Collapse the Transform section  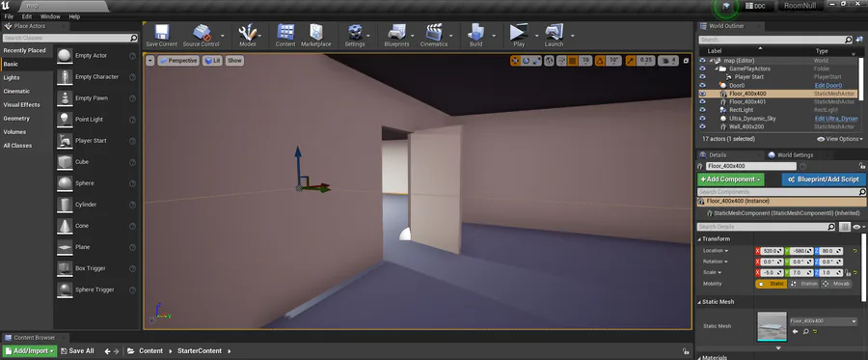pos(700,239)
